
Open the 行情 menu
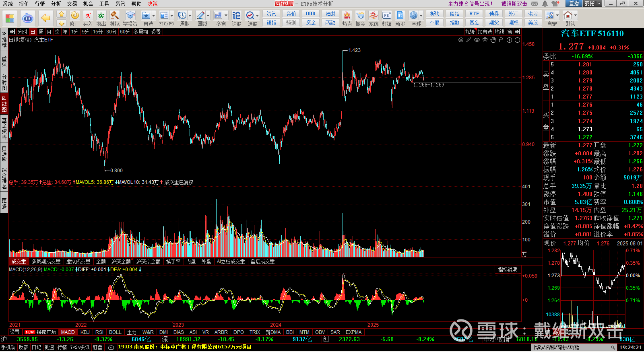click(x=40, y=4)
